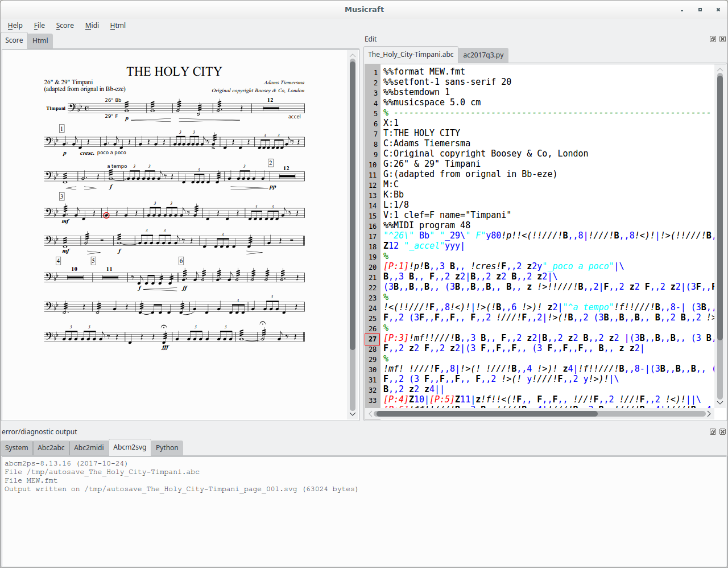
Task: Click the '[P:3]' marker in the editor
Action: 396,338
